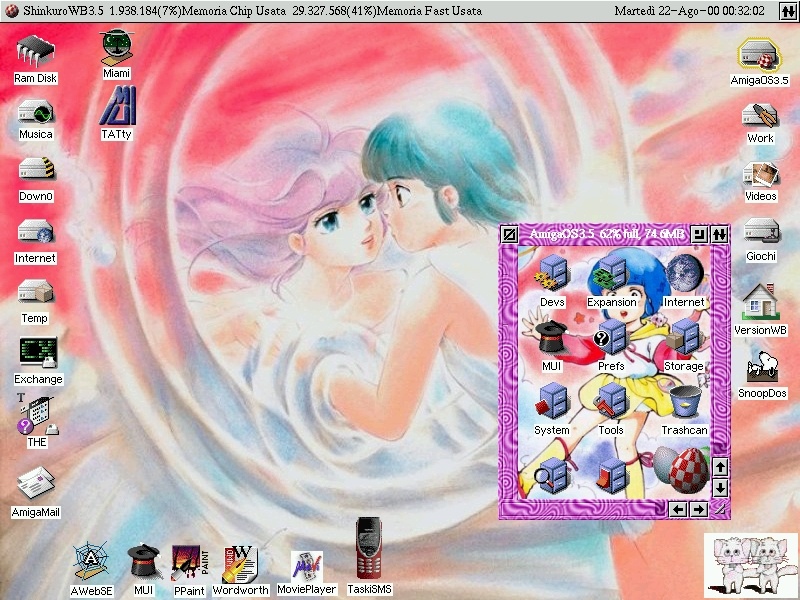Open the AmigaMail envelope icon
Image resolution: width=800 pixels, height=600 pixels.
pyautogui.click(x=36, y=484)
